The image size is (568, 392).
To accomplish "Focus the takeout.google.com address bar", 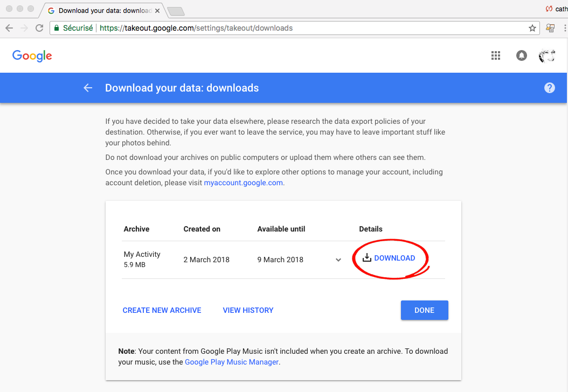I will 294,28.
